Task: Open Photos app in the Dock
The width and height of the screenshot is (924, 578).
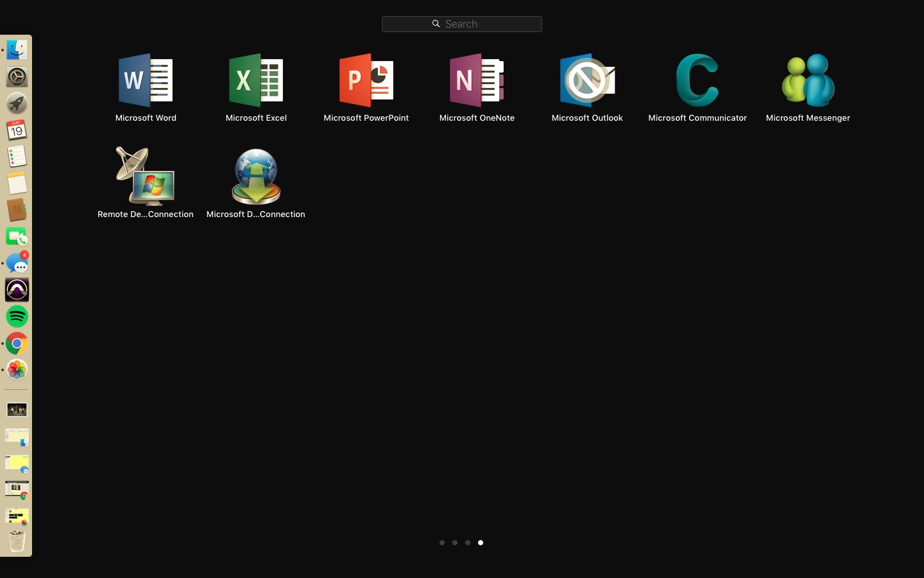Action: click(x=17, y=370)
